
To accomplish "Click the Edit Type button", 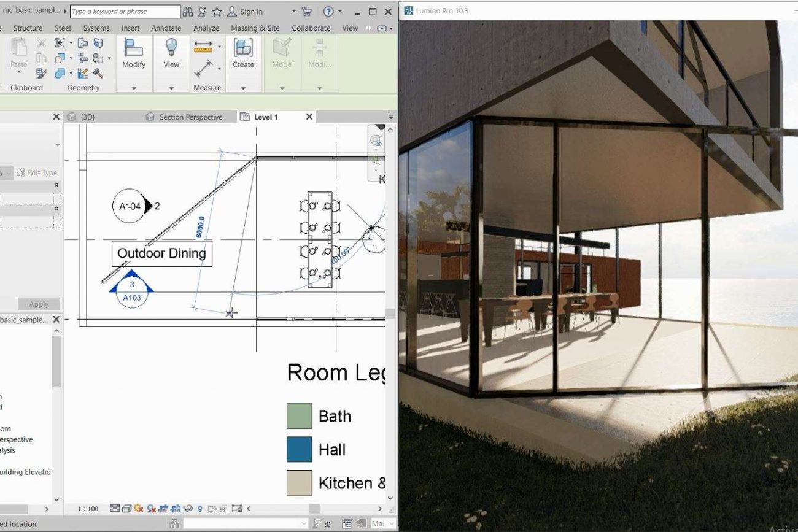I will point(36,173).
